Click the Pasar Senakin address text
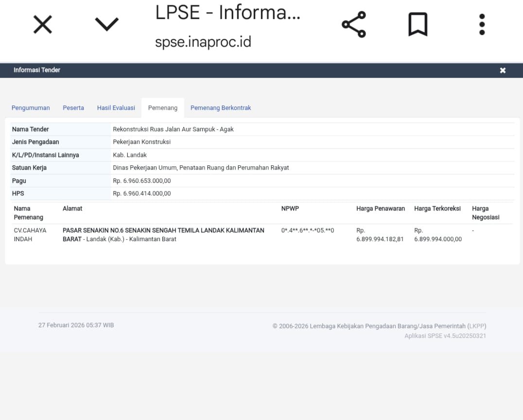Viewport: 523px width, 420px height. [163, 235]
